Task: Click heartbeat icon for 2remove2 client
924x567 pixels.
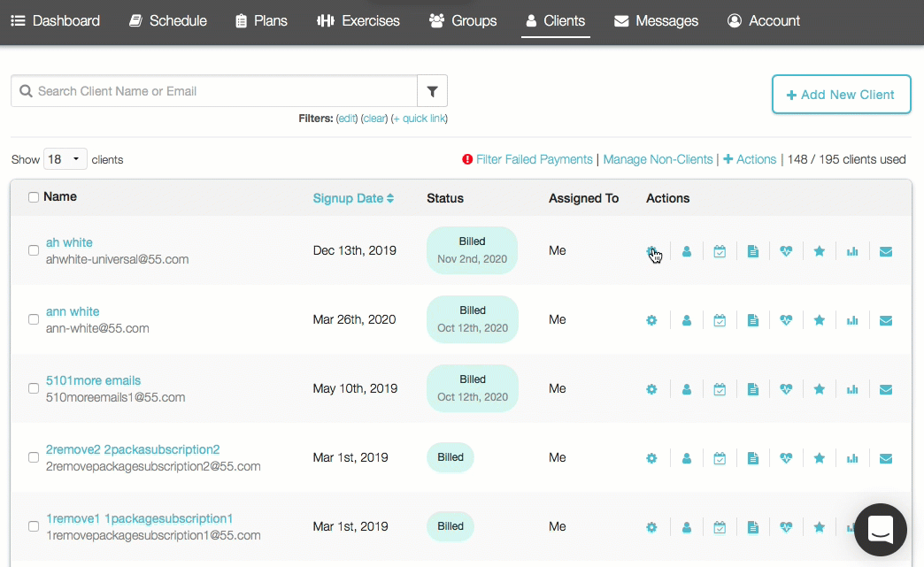Action: (786, 458)
